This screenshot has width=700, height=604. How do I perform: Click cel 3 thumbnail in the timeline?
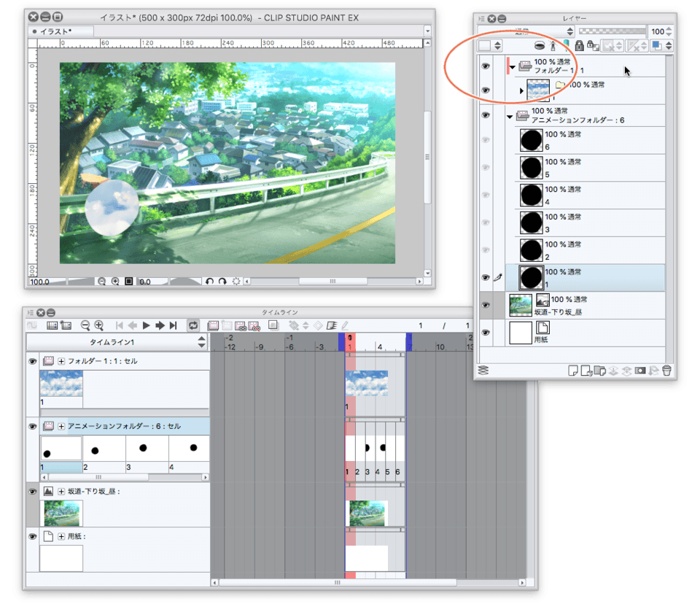(x=147, y=448)
